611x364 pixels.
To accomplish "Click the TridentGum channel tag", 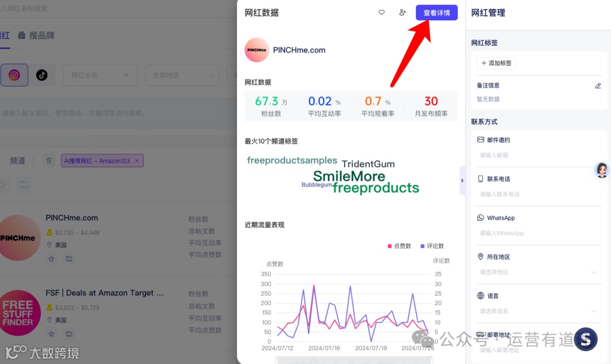I will tap(368, 164).
